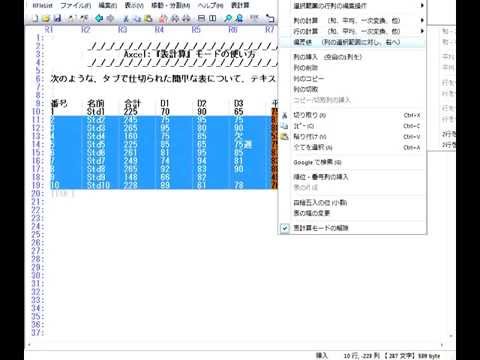Click the Paste clipboard toolbar icon
The height and width of the screenshot is (360, 480).
click(148, 19)
